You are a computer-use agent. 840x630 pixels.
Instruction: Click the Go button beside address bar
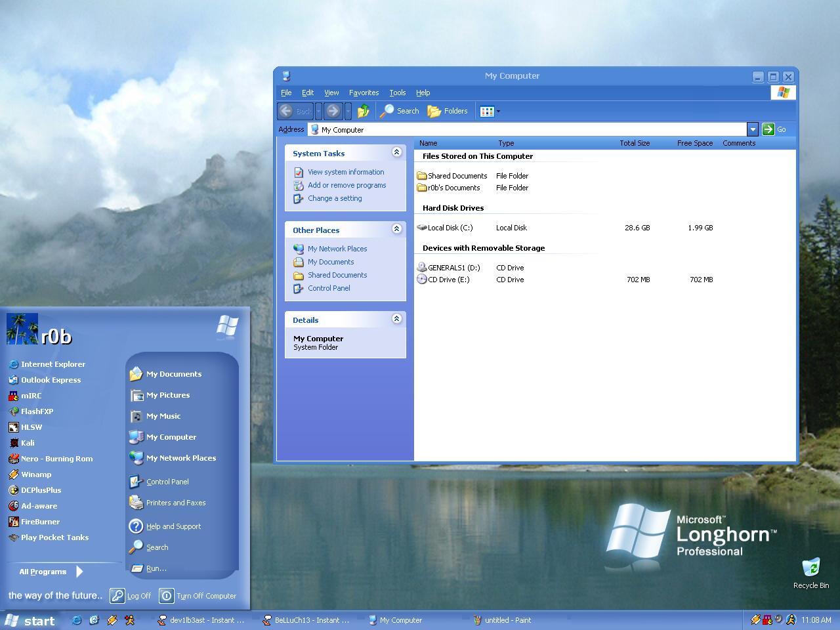coord(774,129)
